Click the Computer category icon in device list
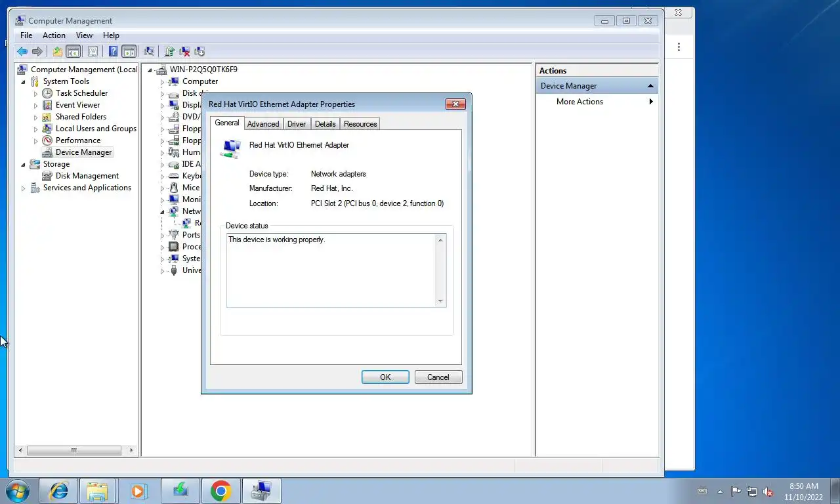 pyautogui.click(x=174, y=81)
